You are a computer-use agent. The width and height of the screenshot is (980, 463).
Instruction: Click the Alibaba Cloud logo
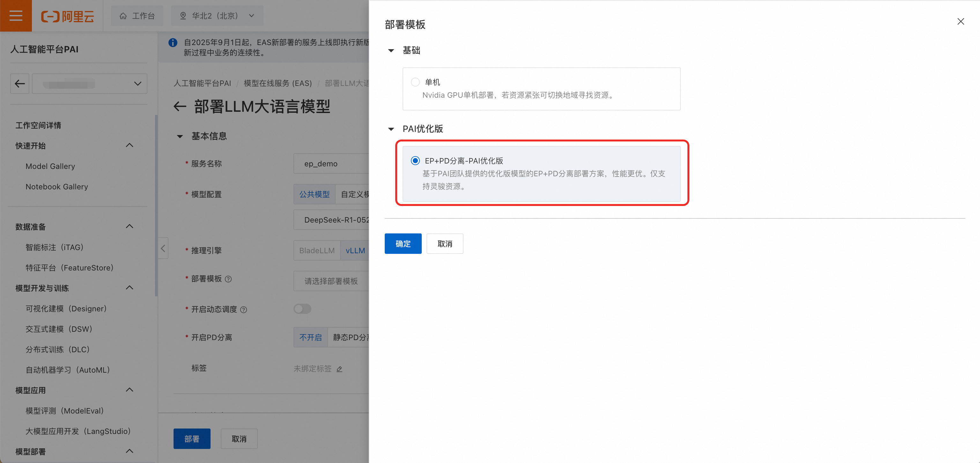(x=67, y=16)
